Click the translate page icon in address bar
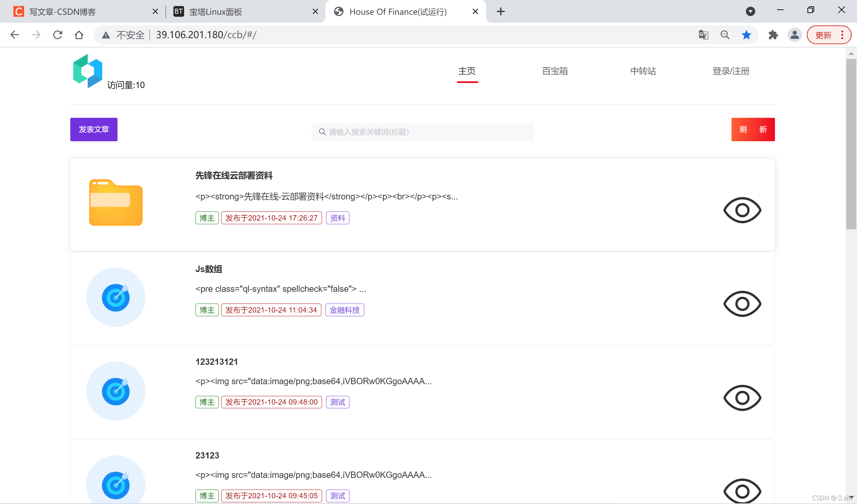 point(703,35)
